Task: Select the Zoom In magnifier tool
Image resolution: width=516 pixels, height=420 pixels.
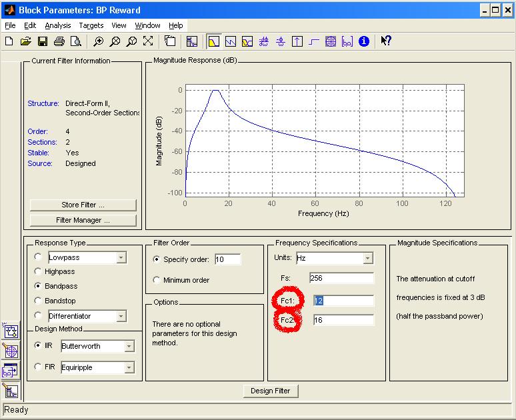Action: click(x=99, y=41)
